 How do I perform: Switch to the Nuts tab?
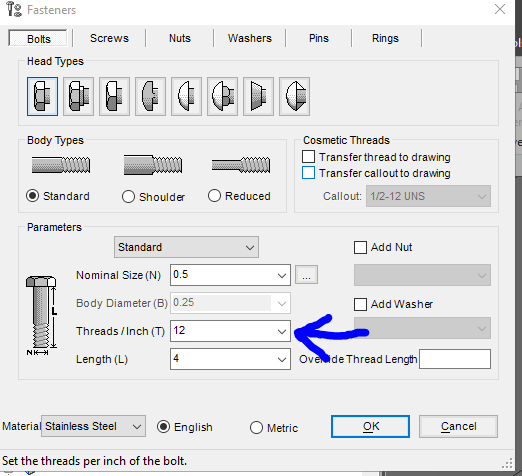pyautogui.click(x=180, y=38)
